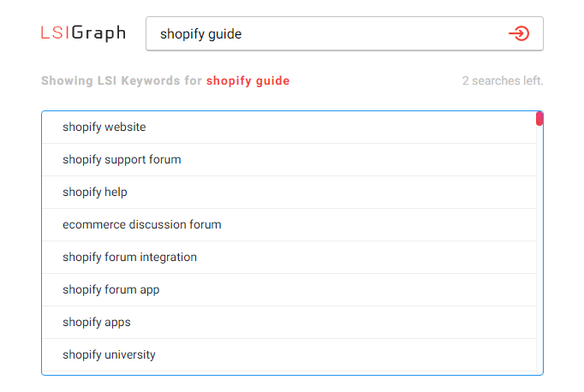This screenshot has width=584, height=392.
Task: Click empty space in shopify apps row
Action: click(335, 322)
